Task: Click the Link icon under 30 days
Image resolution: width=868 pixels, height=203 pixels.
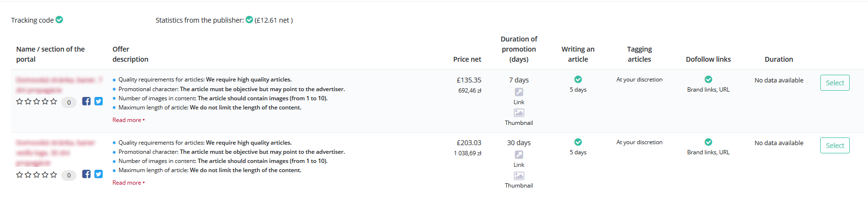Action: click(519, 155)
